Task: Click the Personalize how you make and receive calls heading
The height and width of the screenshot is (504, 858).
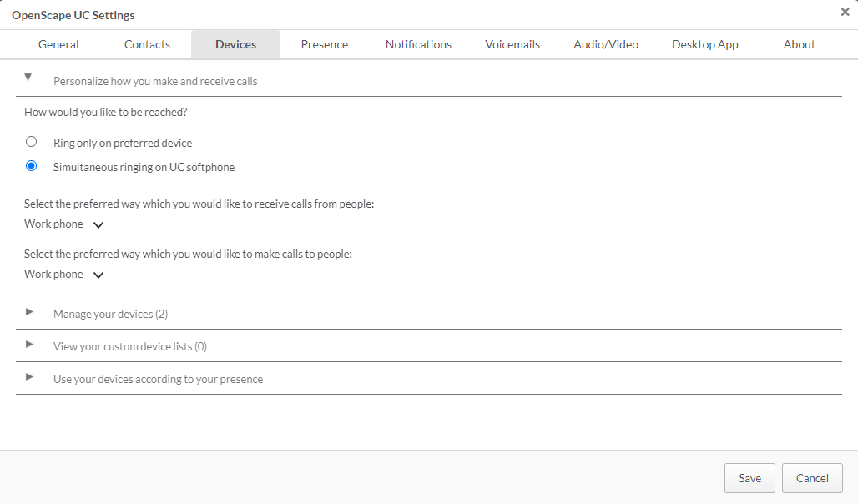Action: pyautogui.click(x=155, y=81)
